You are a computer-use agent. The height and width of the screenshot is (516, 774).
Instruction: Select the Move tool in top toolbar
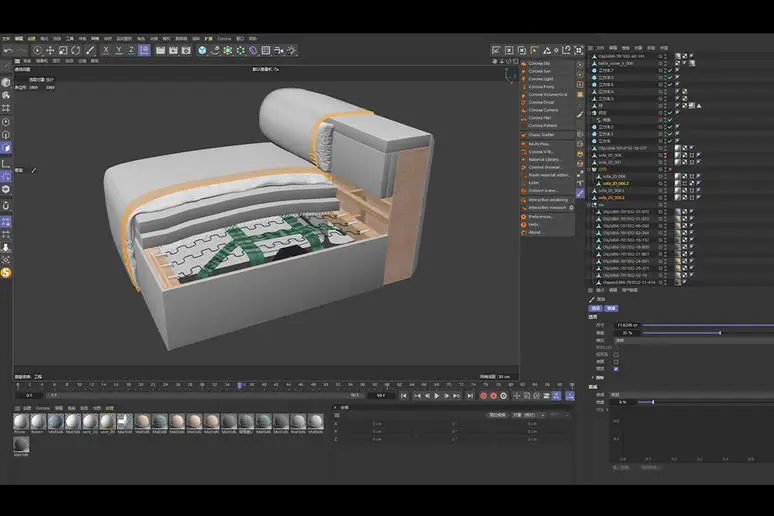[x=50, y=50]
